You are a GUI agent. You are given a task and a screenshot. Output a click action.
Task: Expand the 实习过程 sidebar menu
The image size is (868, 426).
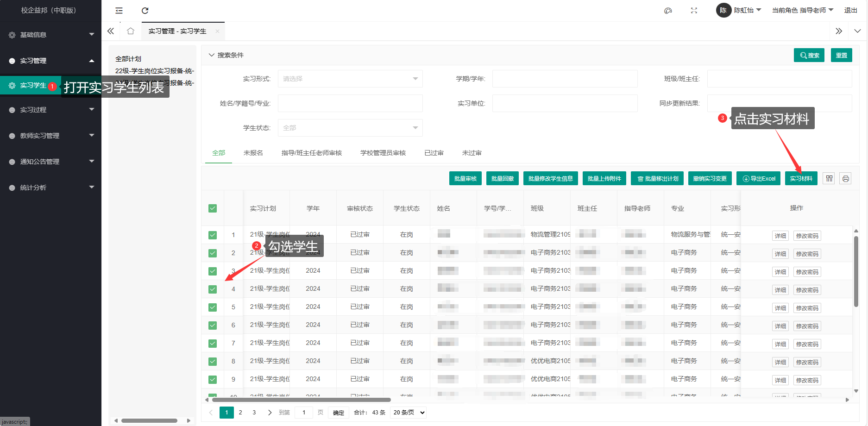51,110
